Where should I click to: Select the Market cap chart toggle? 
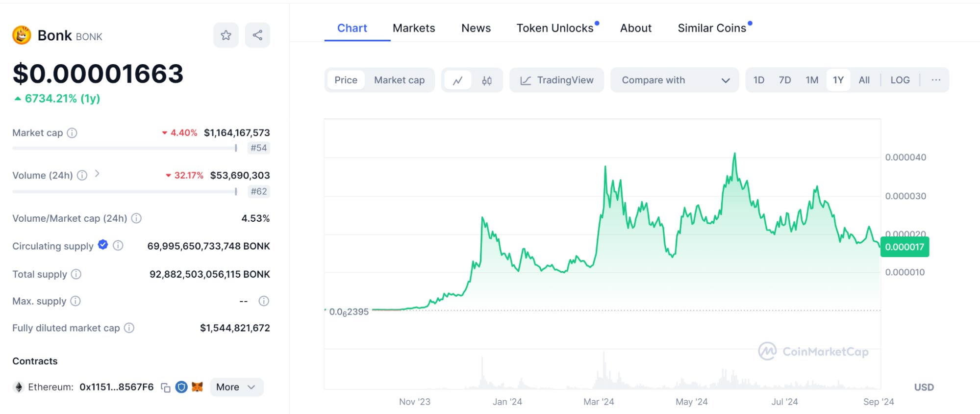pos(399,80)
